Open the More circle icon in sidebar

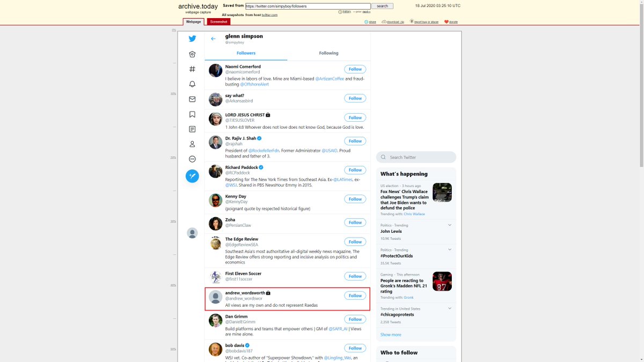coord(192,159)
